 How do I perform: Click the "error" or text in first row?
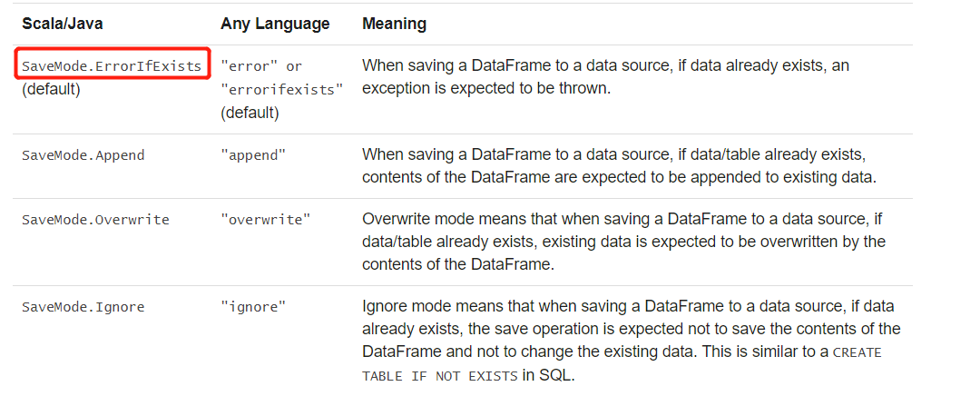pyautogui.click(x=261, y=65)
